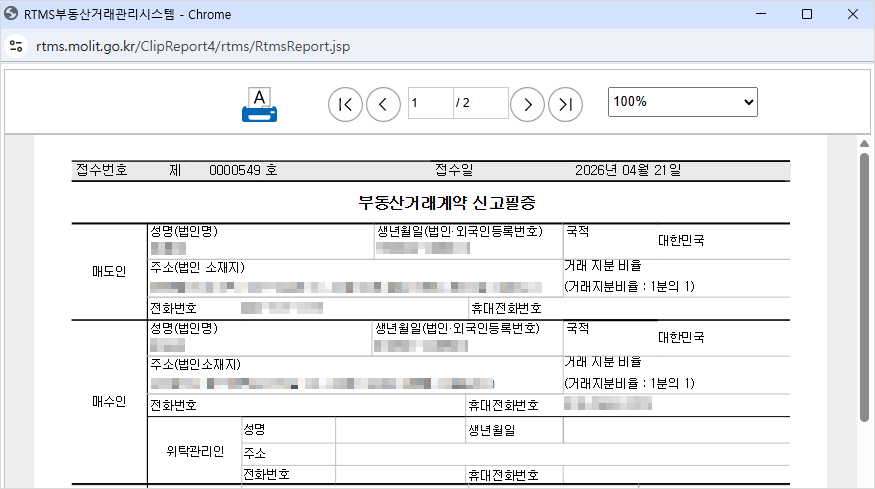Click the URL rtms.molit.go.kr address text
The image size is (875, 489).
[193, 46]
